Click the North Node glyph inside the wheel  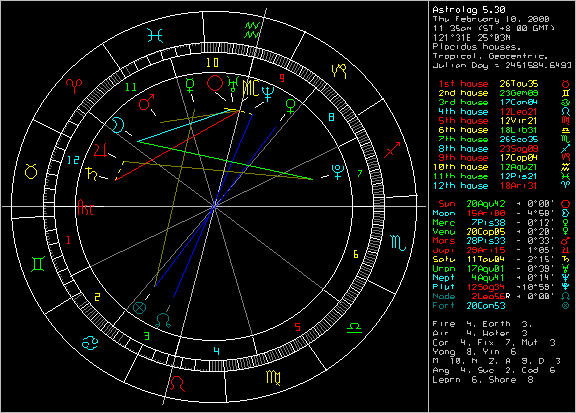(163, 320)
